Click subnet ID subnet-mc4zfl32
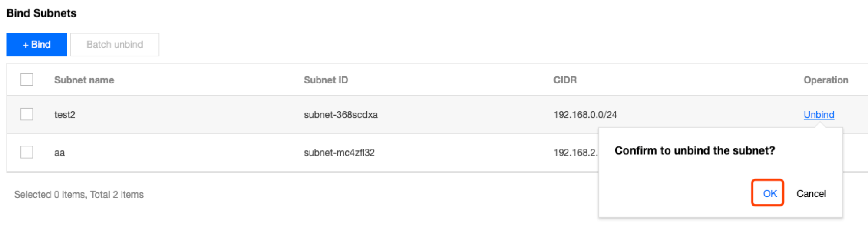The height and width of the screenshot is (229, 868). tap(339, 153)
